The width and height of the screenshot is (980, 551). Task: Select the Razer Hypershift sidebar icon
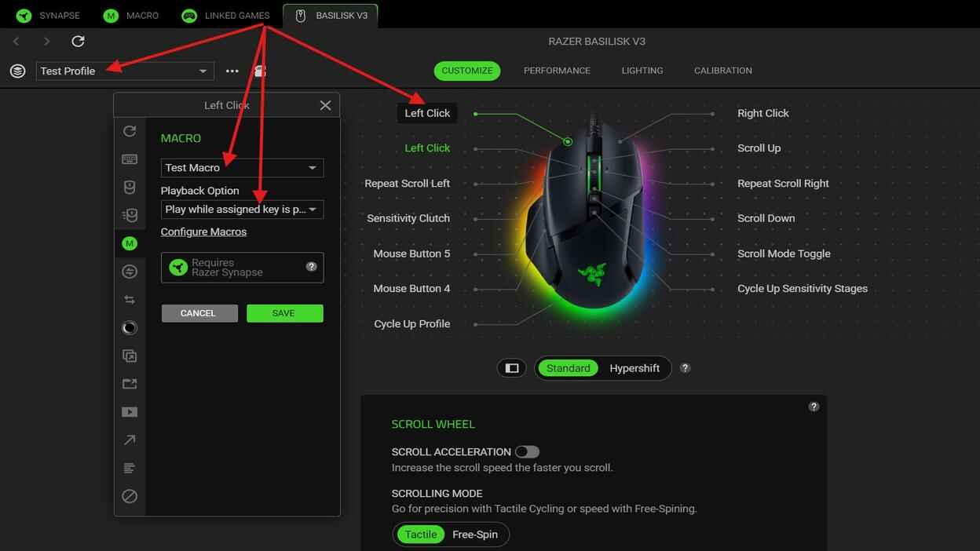(130, 356)
